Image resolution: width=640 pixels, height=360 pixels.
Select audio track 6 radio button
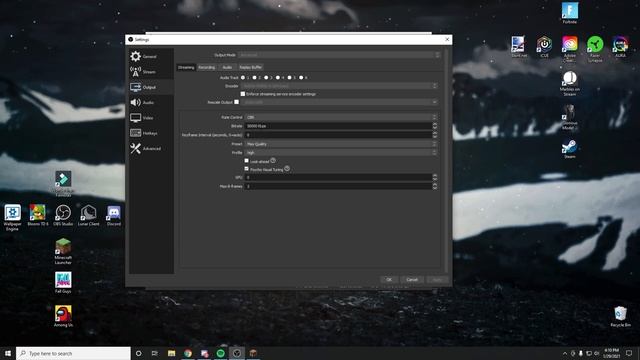301,78
